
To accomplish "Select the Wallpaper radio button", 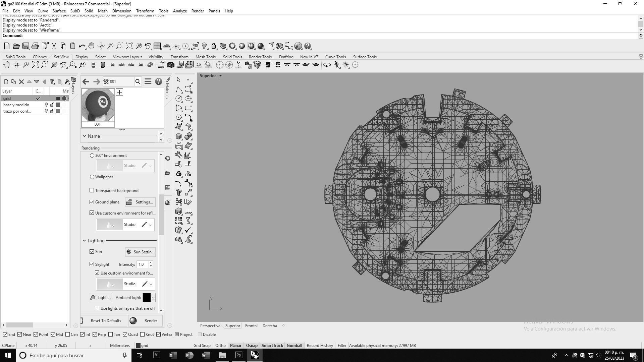I will click(92, 177).
